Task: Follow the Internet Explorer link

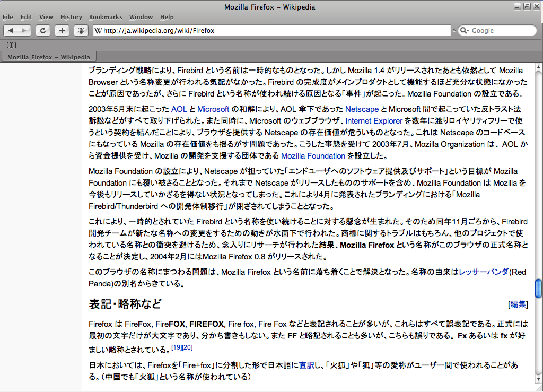Action: click(x=373, y=121)
